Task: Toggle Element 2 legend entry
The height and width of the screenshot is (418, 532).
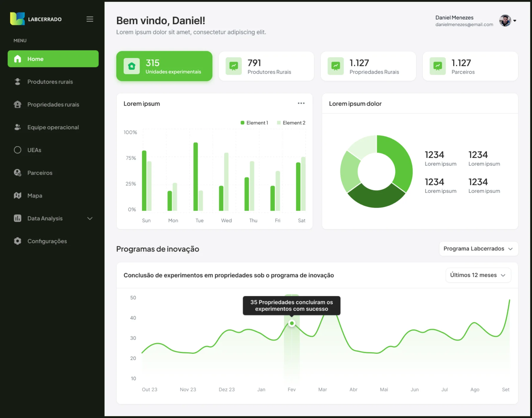Action: [x=291, y=123]
